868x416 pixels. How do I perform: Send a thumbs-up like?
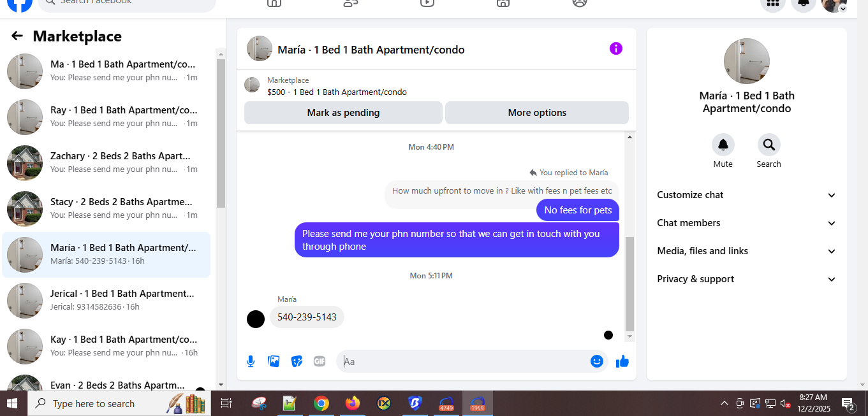pyautogui.click(x=622, y=361)
